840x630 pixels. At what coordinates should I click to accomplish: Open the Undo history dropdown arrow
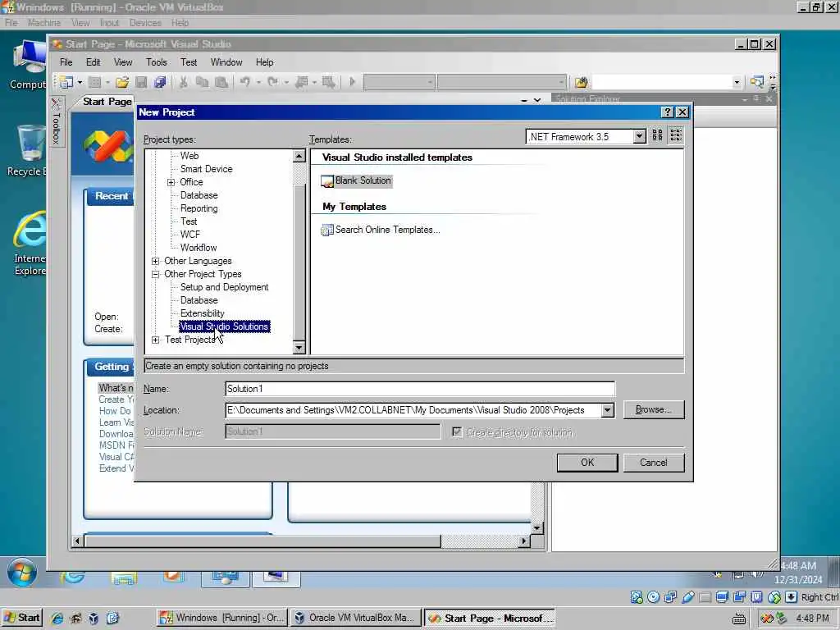(x=258, y=82)
